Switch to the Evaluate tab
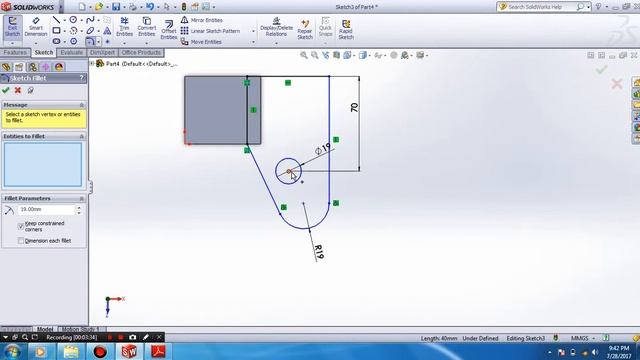This screenshot has height=360, width=640. tap(71, 53)
